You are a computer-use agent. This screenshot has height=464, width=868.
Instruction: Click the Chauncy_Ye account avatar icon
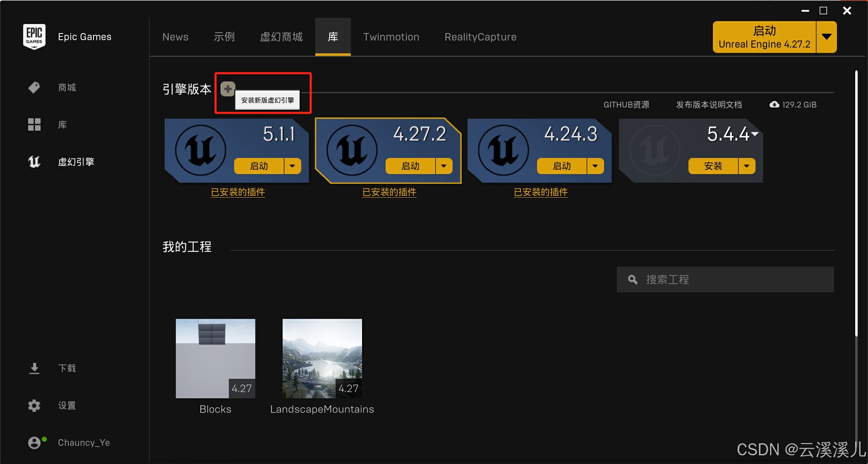point(34,442)
